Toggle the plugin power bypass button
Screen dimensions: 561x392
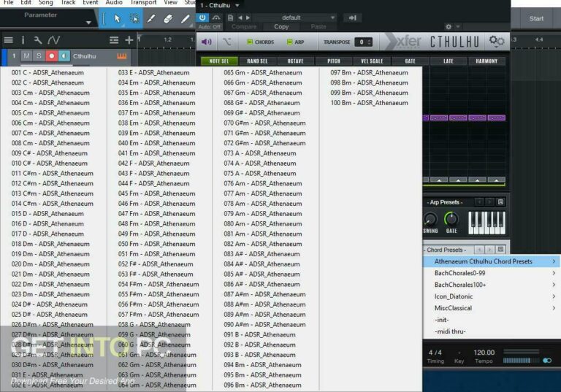pos(202,18)
